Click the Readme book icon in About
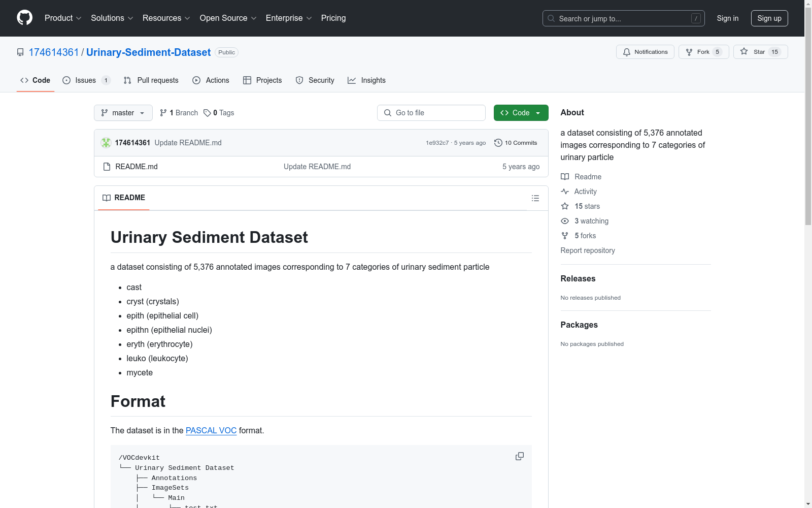812x508 pixels. click(565, 177)
